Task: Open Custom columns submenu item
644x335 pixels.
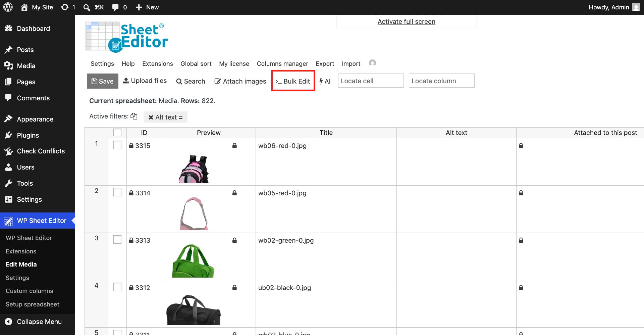Action: 29,291
